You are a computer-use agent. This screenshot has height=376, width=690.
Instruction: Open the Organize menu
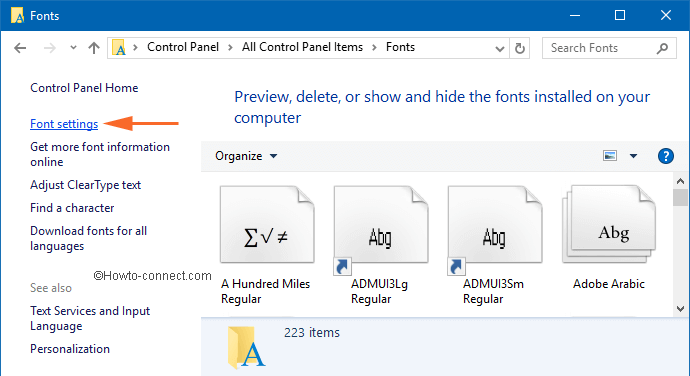[x=246, y=156]
